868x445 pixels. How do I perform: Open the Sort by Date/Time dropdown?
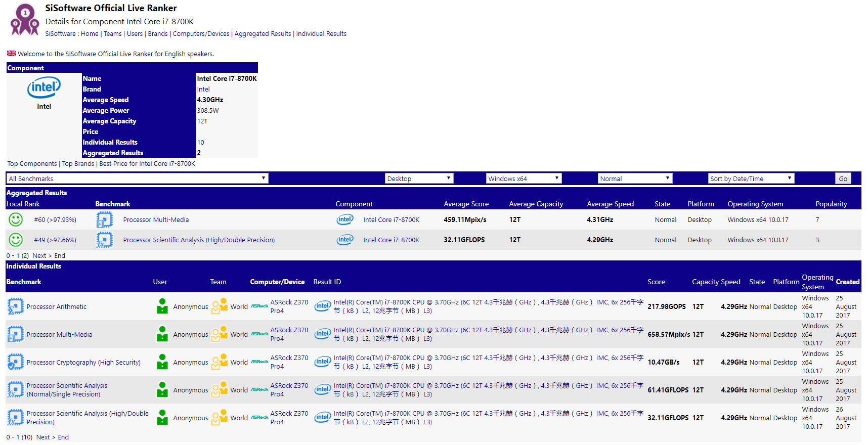751,179
